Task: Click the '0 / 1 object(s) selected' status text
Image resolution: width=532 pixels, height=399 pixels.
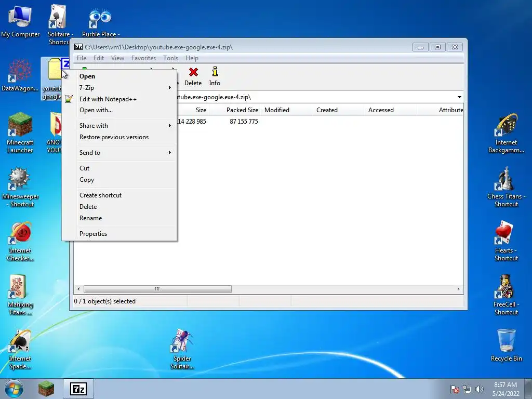Action: coord(105,301)
